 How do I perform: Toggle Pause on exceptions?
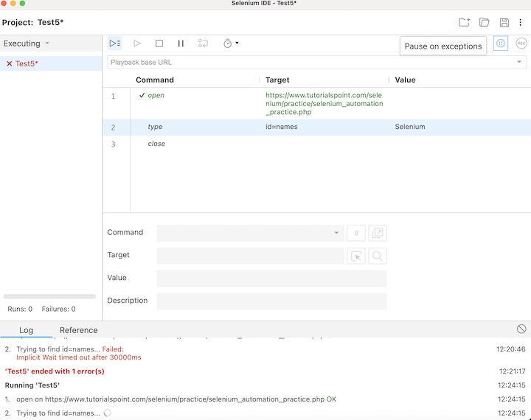[501, 44]
